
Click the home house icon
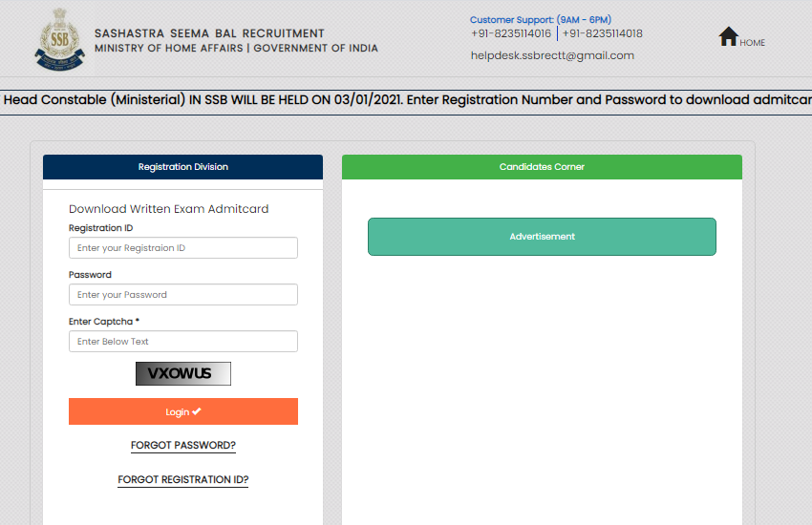(x=728, y=37)
